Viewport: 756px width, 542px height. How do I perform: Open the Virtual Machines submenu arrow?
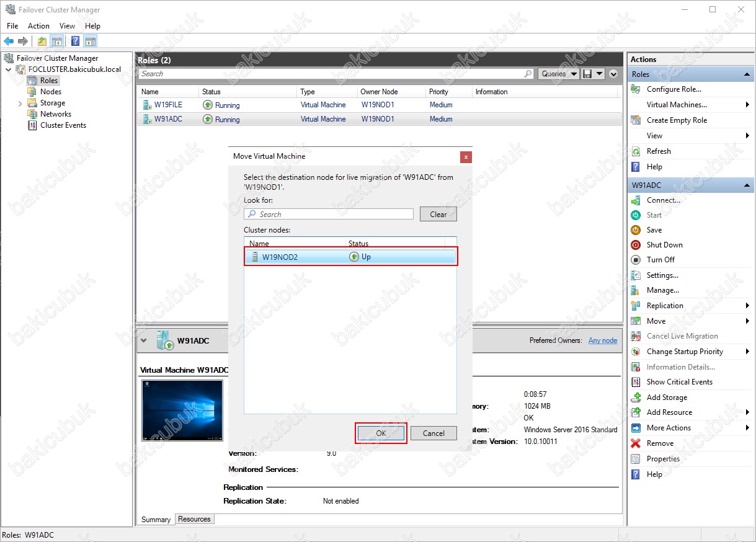747,105
